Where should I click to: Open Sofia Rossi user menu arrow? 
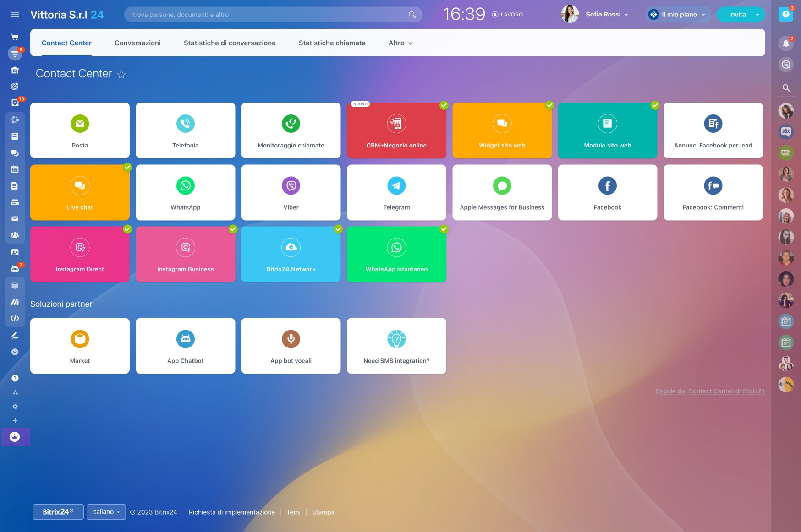[626, 15]
